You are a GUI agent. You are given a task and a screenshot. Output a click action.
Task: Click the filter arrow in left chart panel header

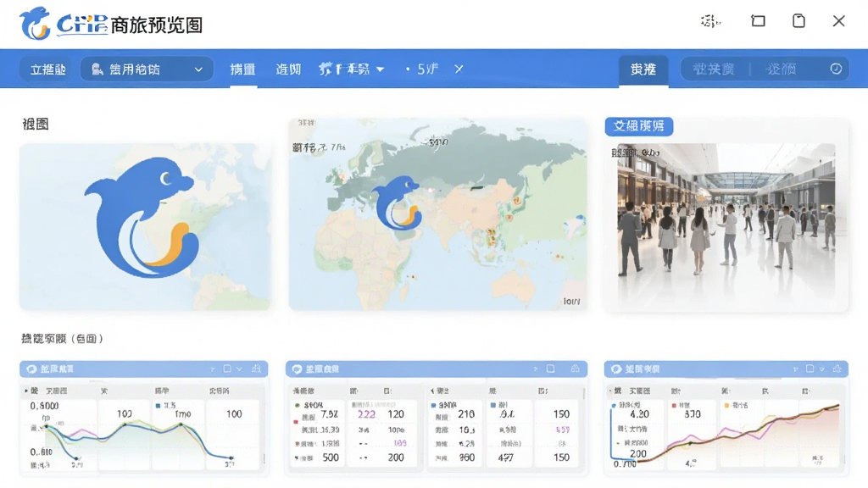213,369
